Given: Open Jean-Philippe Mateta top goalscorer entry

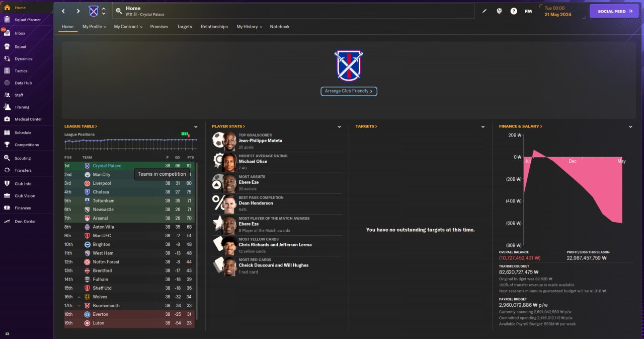Looking at the screenshot, I should [277, 141].
